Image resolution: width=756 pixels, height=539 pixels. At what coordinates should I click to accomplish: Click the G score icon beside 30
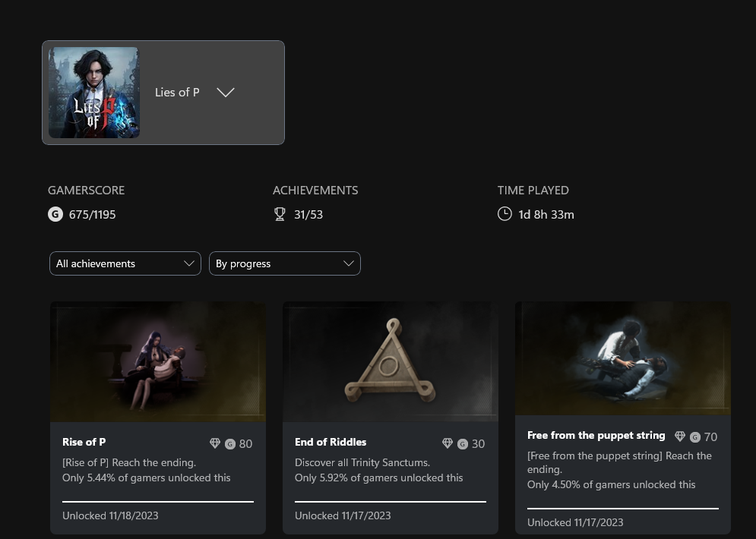point(463,444)
